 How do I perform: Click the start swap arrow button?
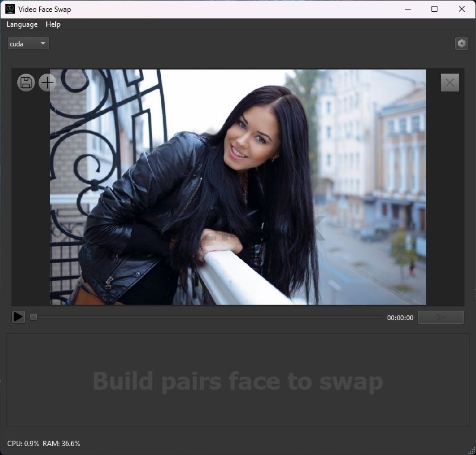[x=440, y=317]
